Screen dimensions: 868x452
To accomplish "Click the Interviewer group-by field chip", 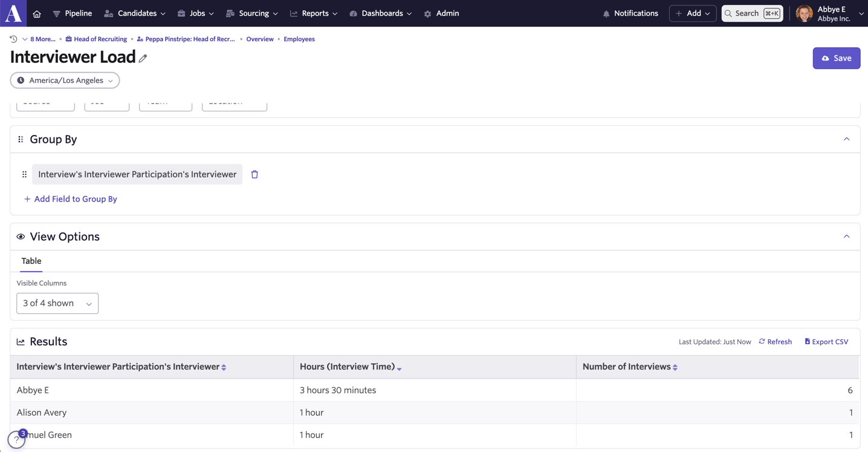I will point(137,174).
